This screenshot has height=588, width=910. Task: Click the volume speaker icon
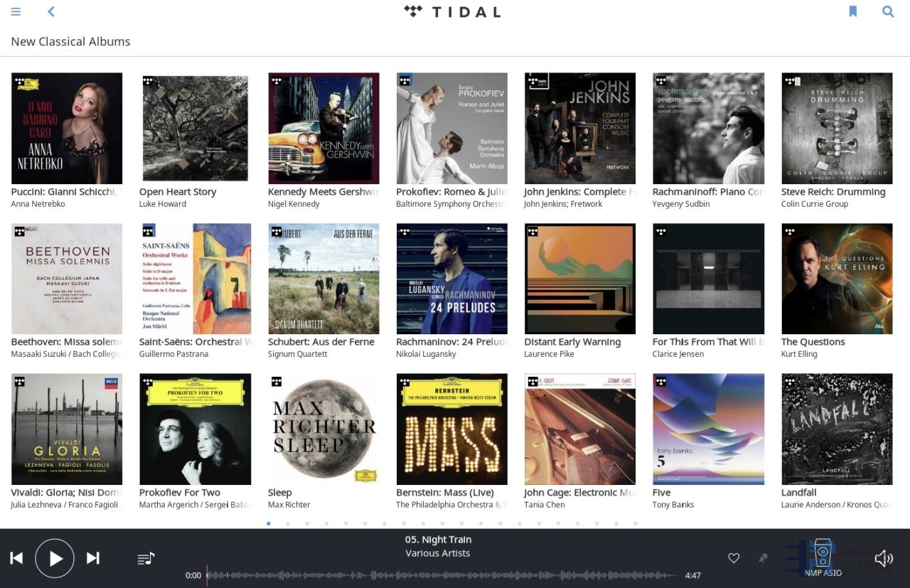point(883,558)
